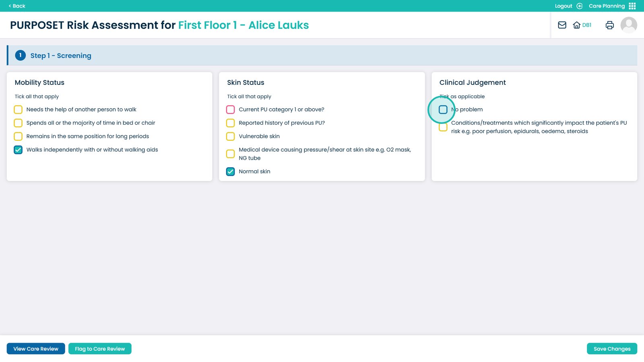
Task: Uncheck the 'Normal skin' checkbox
Action: (x=231, y=171)
